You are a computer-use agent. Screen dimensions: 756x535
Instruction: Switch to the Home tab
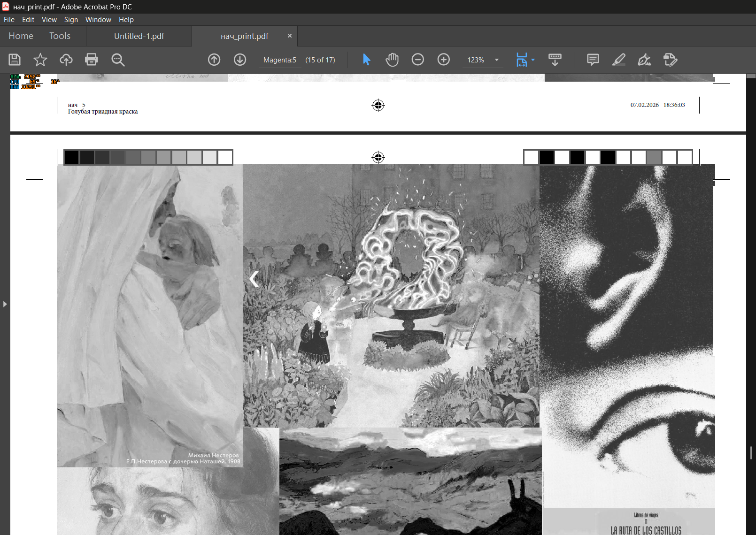point(21,36)
